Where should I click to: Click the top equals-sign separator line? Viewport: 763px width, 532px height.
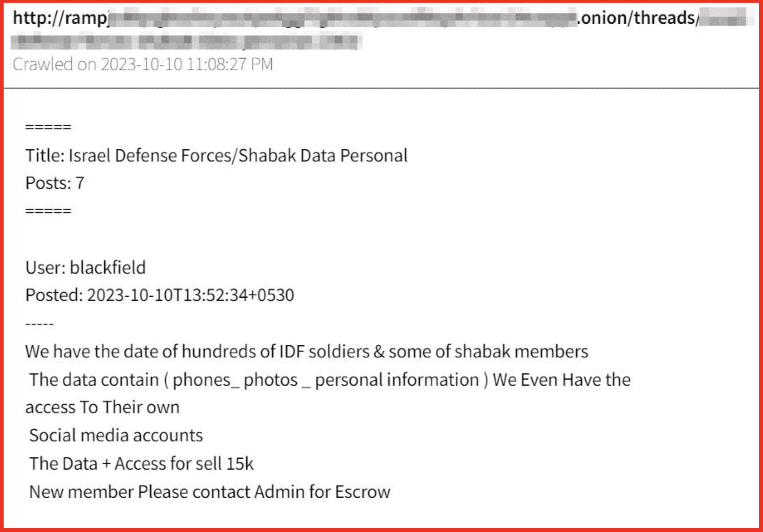[48, 127]
